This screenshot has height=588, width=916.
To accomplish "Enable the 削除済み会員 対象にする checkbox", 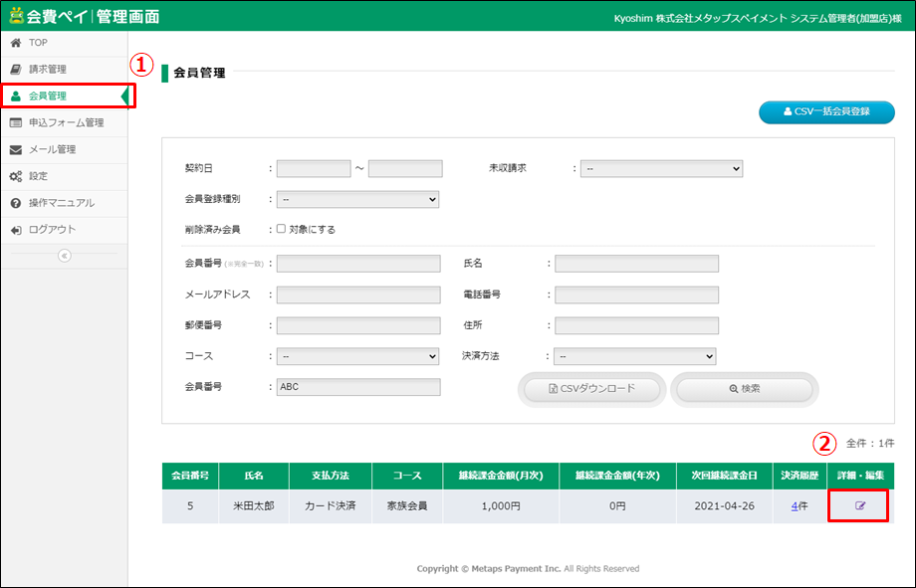I will [x=281, y=229].
